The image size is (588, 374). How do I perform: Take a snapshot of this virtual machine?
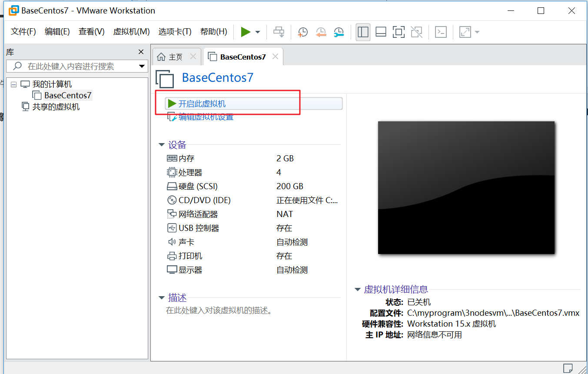point(302,32)
